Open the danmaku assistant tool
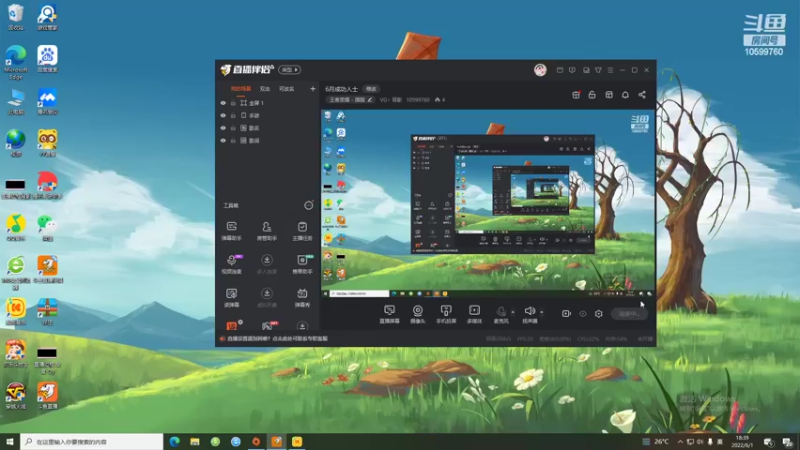 tap(232, 231)
